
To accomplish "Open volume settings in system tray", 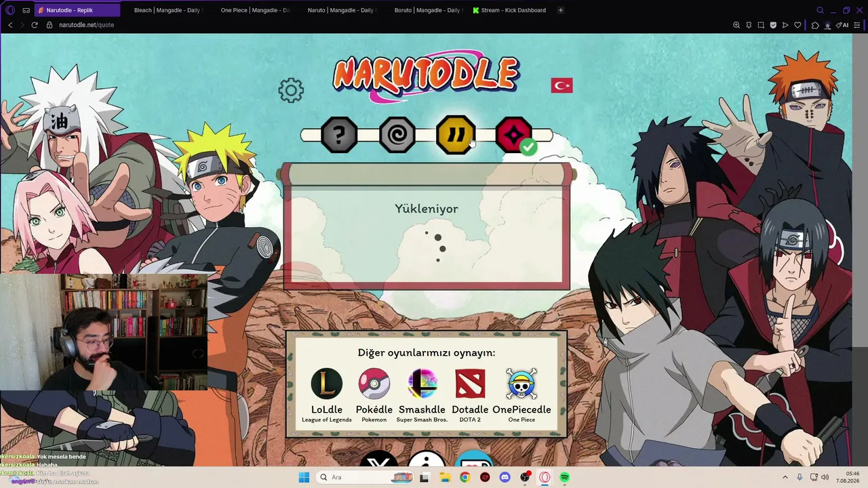I will coord(825,477).
